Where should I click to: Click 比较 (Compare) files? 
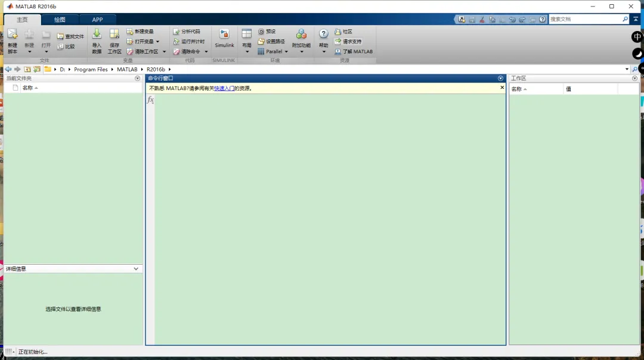[66, 46]
